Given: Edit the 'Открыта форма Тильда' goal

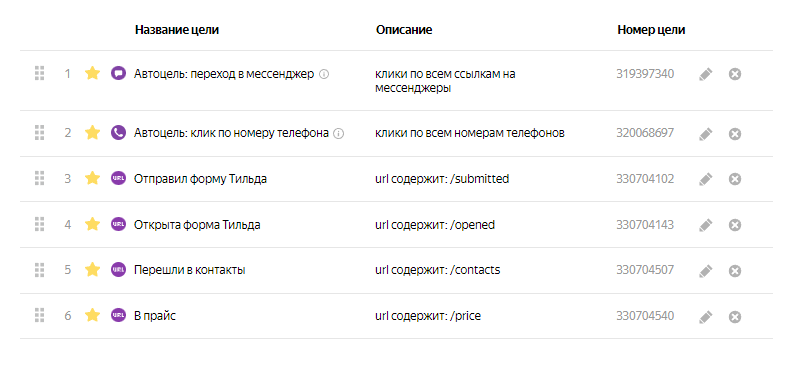Looking at the screenshot, I should (705, 225).
